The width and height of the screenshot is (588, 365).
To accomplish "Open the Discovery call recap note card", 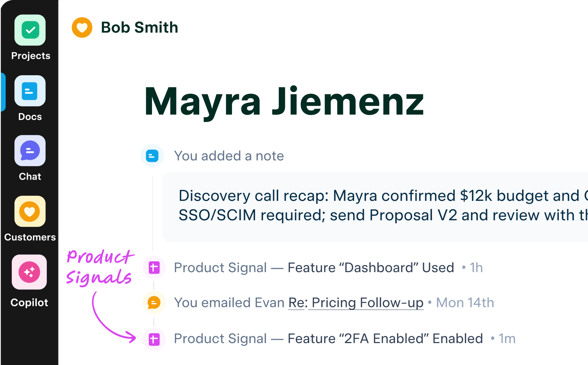I will pyautogui.click(x=375, y=206).
